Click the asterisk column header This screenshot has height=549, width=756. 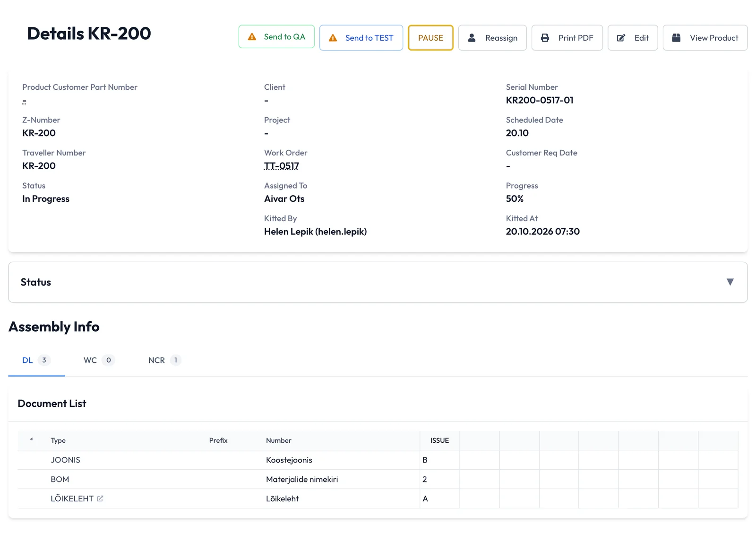pyautogui.click(x=32, y=440)
